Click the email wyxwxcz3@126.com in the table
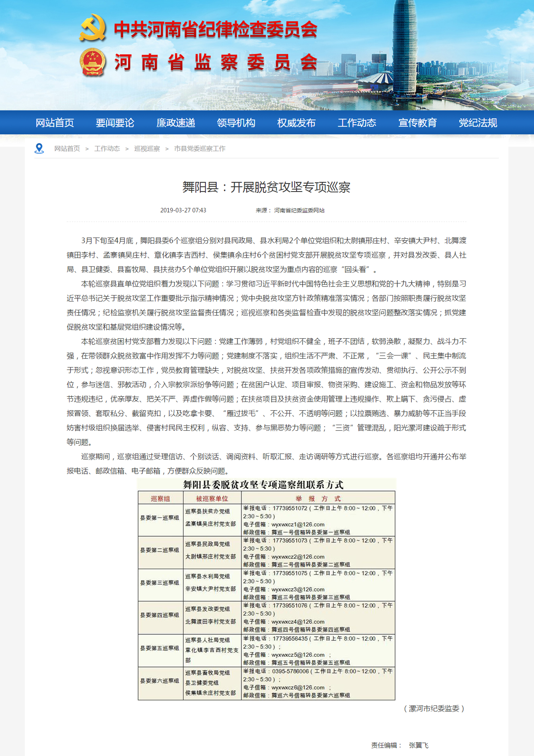Screen dimensions: 534x756 [298, 589]
